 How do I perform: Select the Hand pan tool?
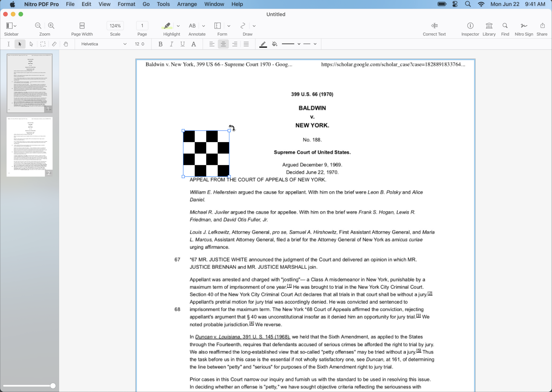pyautogui.click(x=66, y=44)
